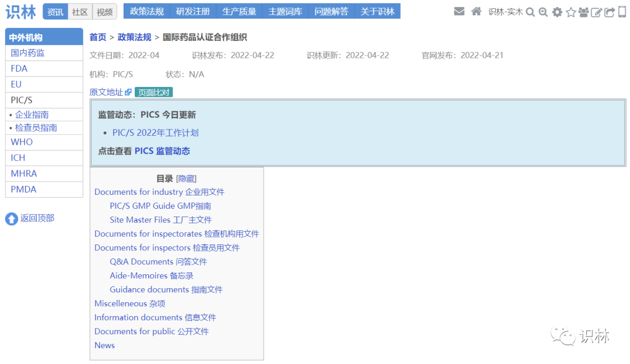Click the 识林发布: 2022-04-22 text
630x364 pixels.
point(233,55)
